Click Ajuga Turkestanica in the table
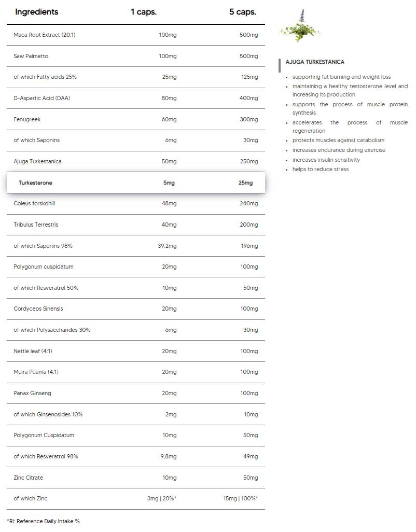The width and height of the screenshot is (416, 532). click(37, 161)
